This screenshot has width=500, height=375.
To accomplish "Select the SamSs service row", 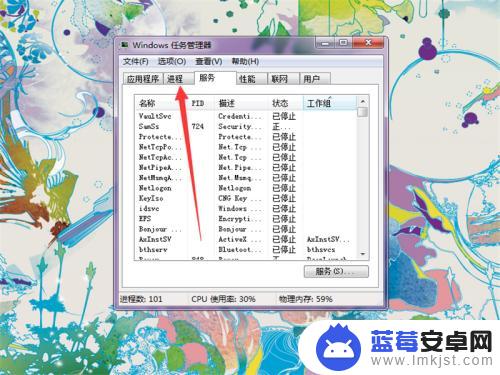I will tap(246, 126).
